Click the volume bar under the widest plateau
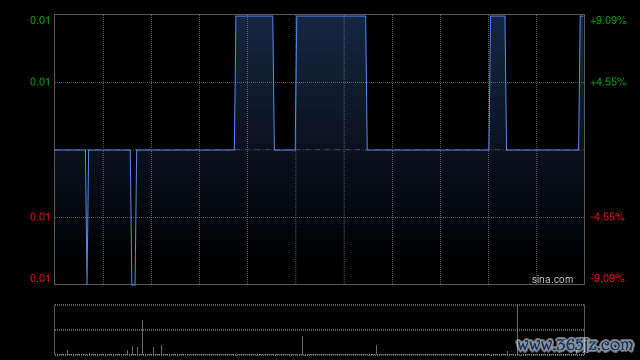Image resolution: width=640 pixels, height=360 pixels. (302, 345)
